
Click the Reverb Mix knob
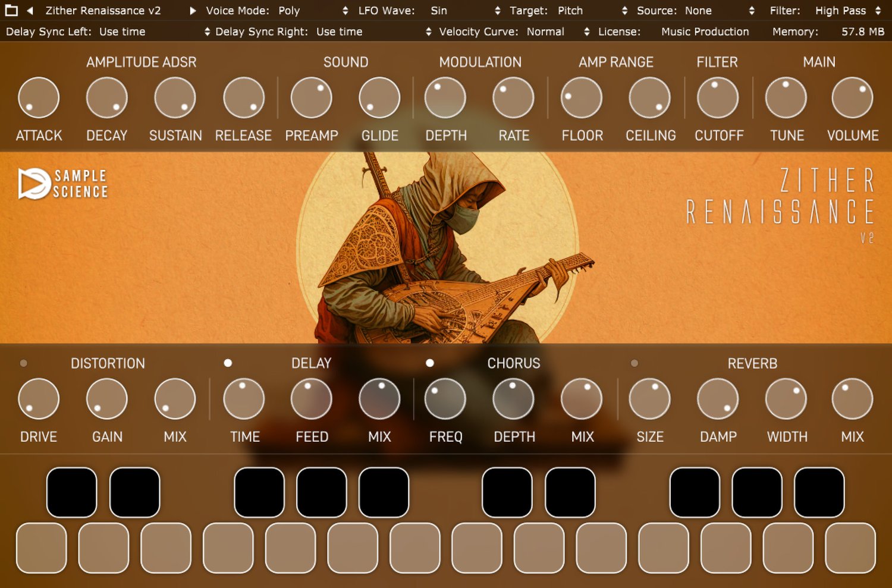(x=853, y=399)
